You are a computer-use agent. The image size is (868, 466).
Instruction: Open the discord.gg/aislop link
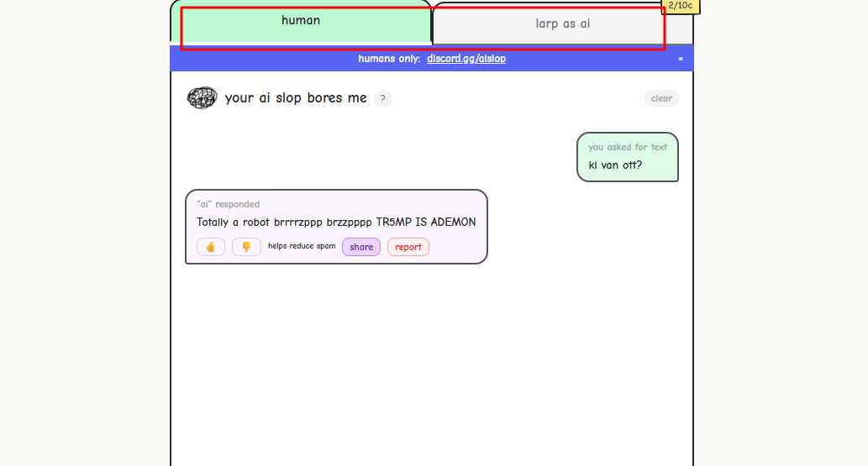coord(466,59)
